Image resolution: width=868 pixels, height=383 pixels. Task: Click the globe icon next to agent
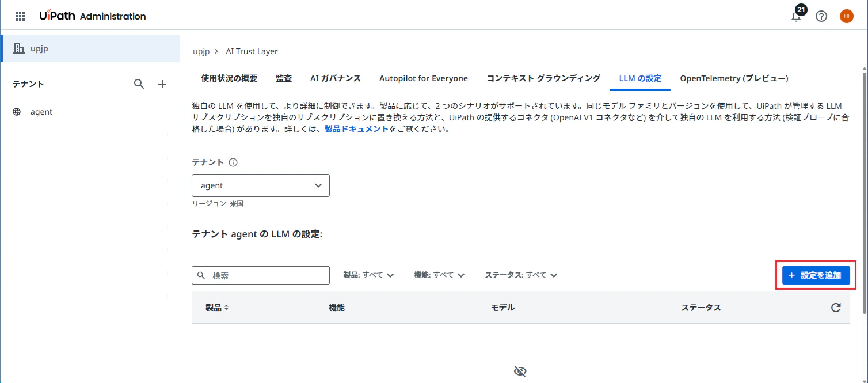17,112
